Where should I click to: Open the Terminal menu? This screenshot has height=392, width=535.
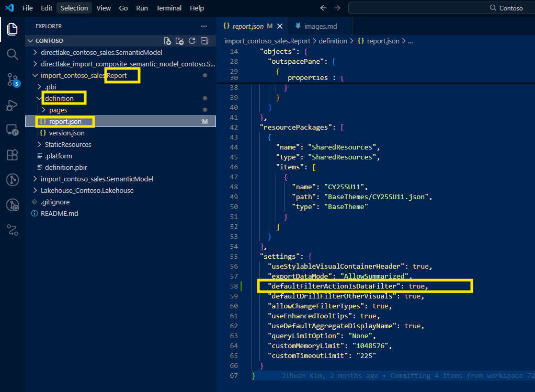coord(168,8)
